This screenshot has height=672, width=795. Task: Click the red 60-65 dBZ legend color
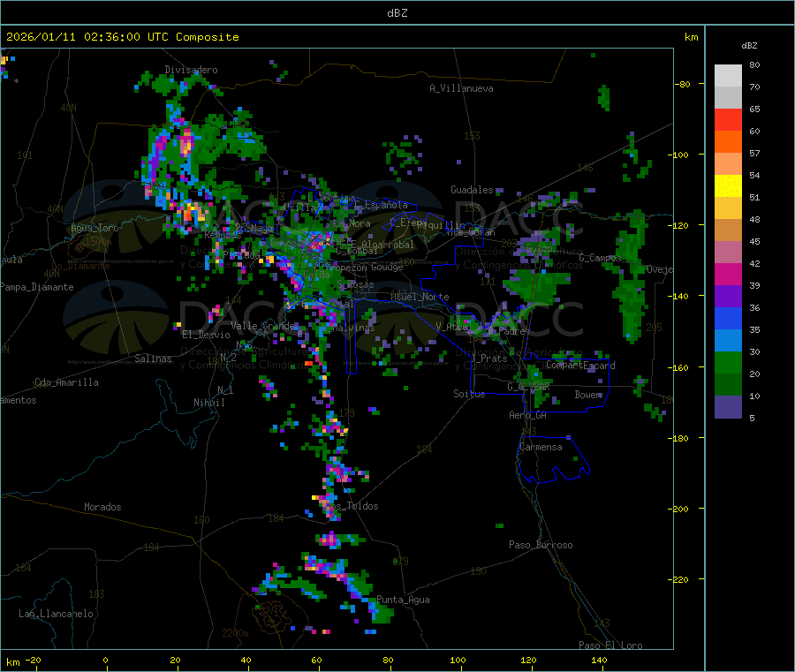[x=728, y=119]
